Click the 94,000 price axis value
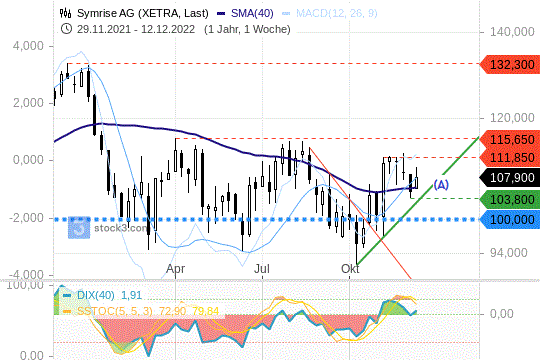This screenshot has width=540, height=360. pyautogui.click(x=509, y=253)
